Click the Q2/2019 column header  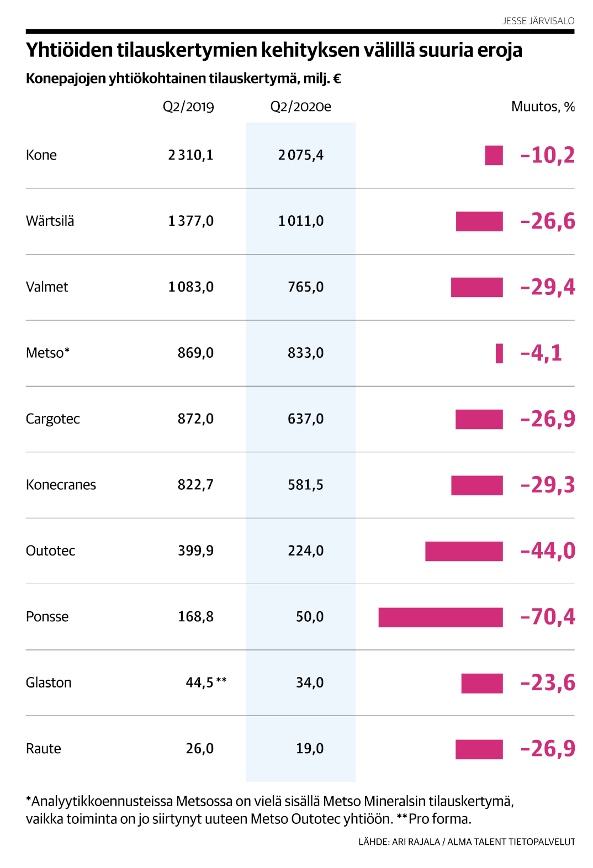pos(188,107)
